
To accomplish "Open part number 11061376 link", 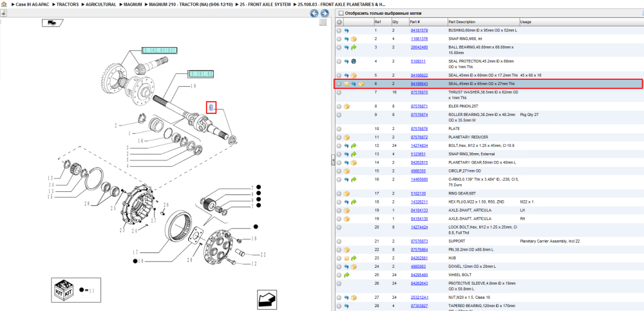I will click(x=419, y=39).
